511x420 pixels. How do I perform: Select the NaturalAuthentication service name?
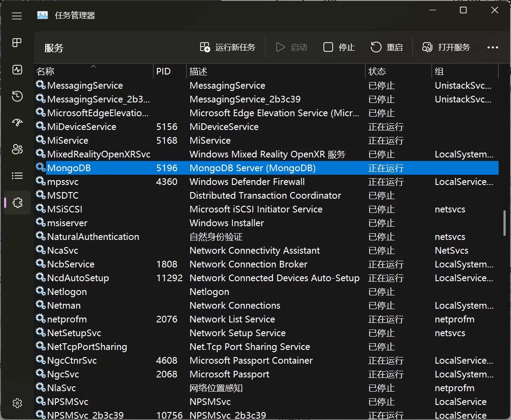[93, 236]
